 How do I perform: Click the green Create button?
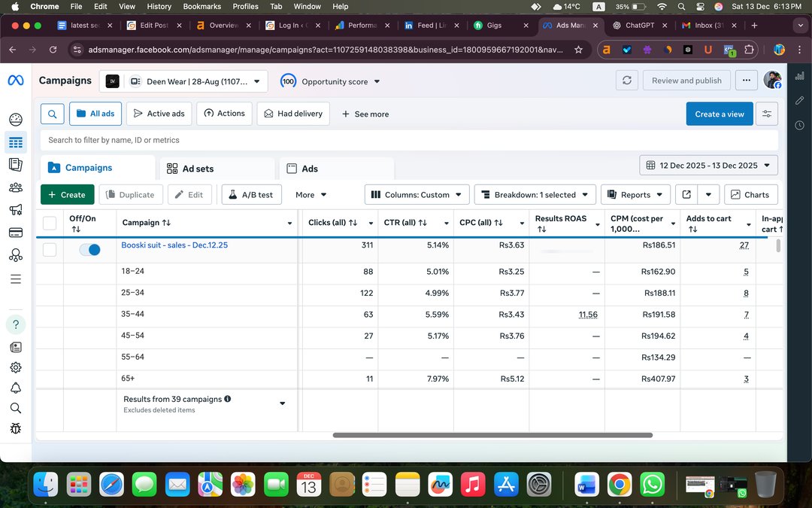[x=67, y=195]
